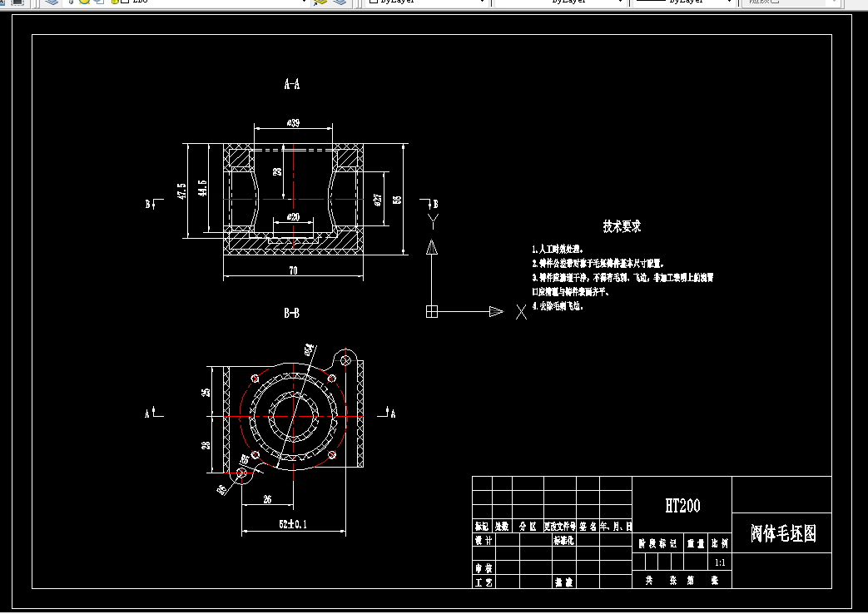This screenshot has height=614, width=868.
Task: Click the left B section cut marker
Action: (x=153, y=203)
